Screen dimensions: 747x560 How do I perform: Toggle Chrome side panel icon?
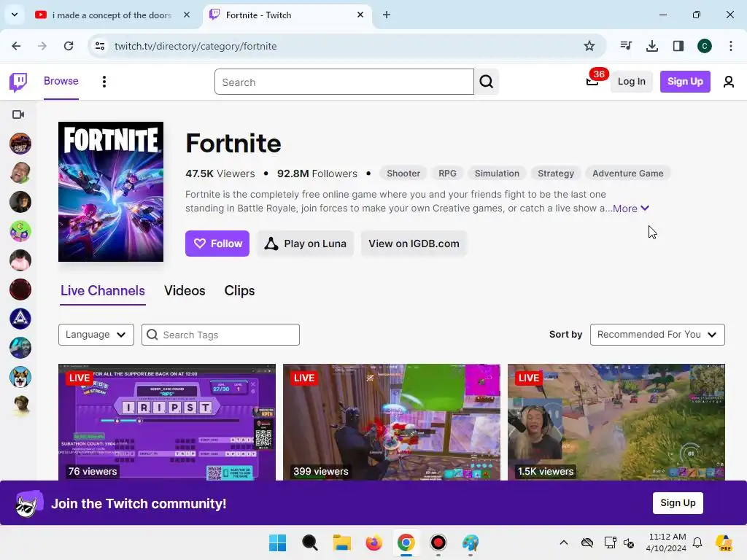[x=678, y=46]
